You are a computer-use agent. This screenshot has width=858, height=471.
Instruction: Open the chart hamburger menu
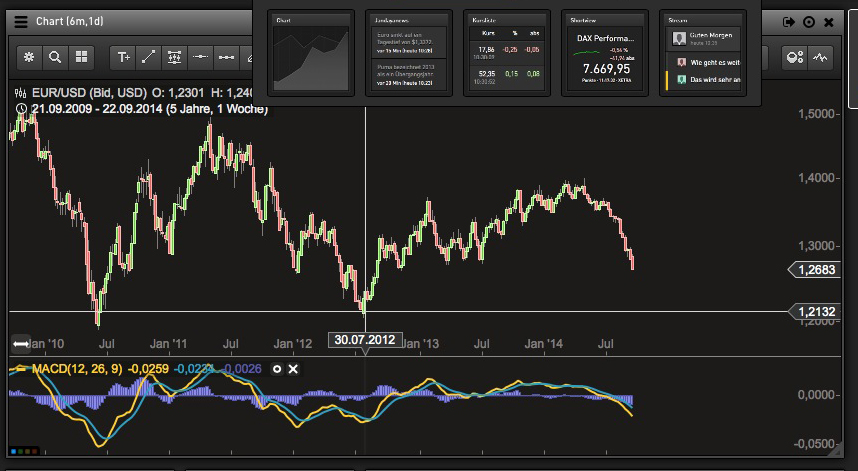[x=21, y=22]
